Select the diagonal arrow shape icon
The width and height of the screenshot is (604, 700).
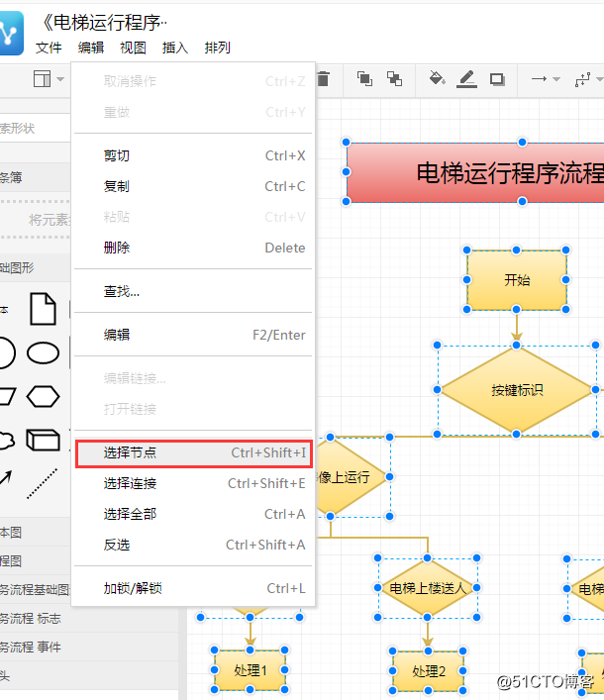[6, 477]
